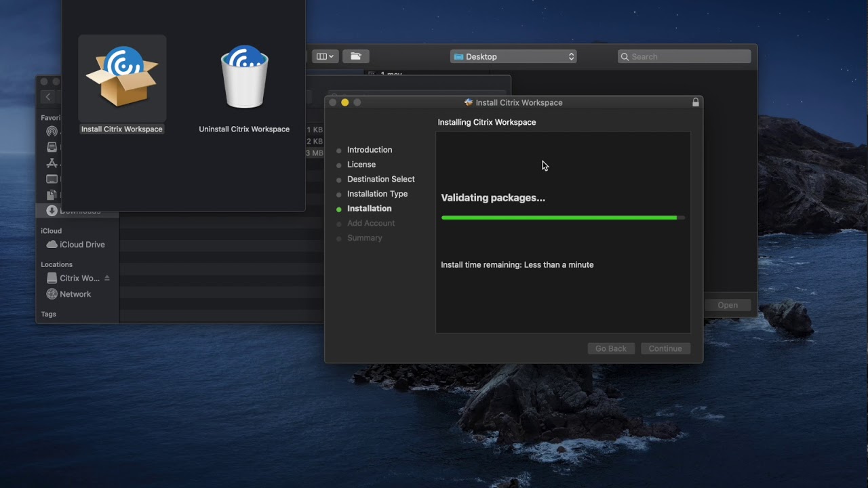
Task: Click the Tags header in the sidebar
Action: [x=48, y=314]
